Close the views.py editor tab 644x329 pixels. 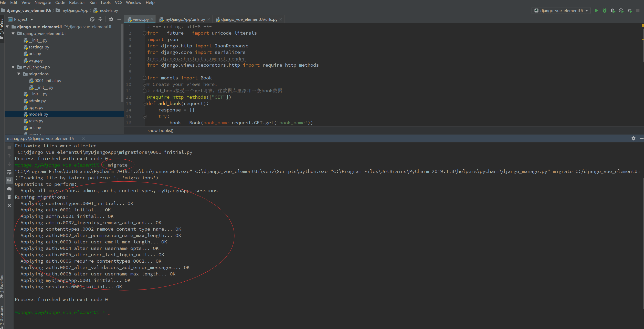[x=152, y=19]
